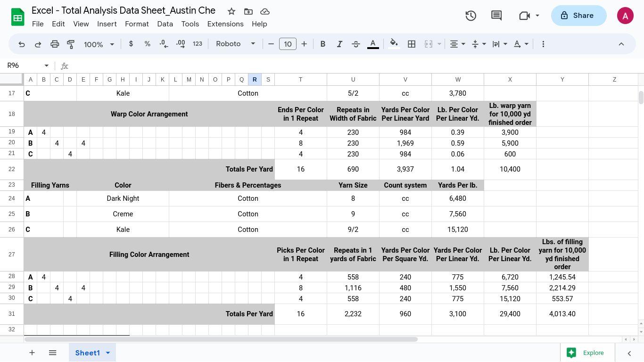This screenshot has height=362, width=644.
Task: Open the Format menu
Action: pyautogui.click(x=137, y=24)
